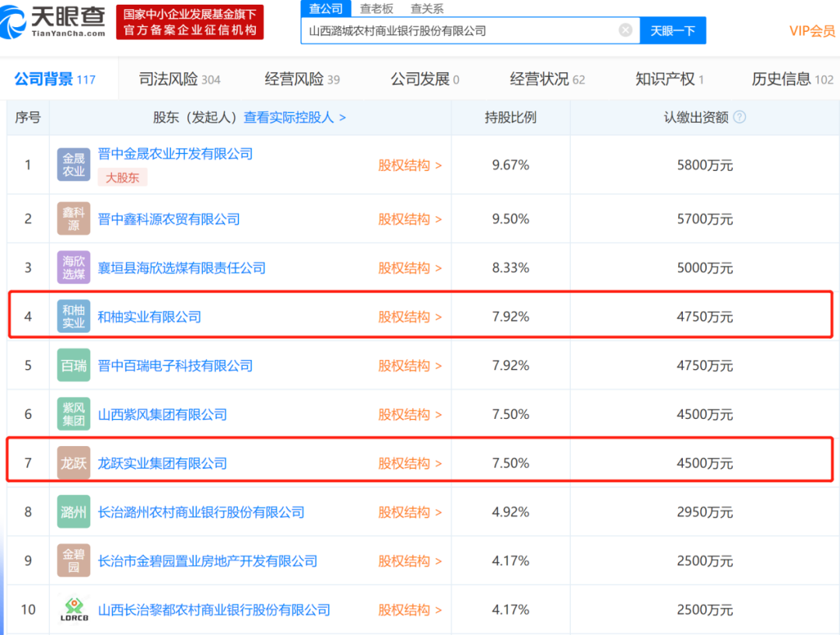The height and width of the screenshot is (635, 840).
Task: Open 历史信息 tab
Action: tap(793, 79)
